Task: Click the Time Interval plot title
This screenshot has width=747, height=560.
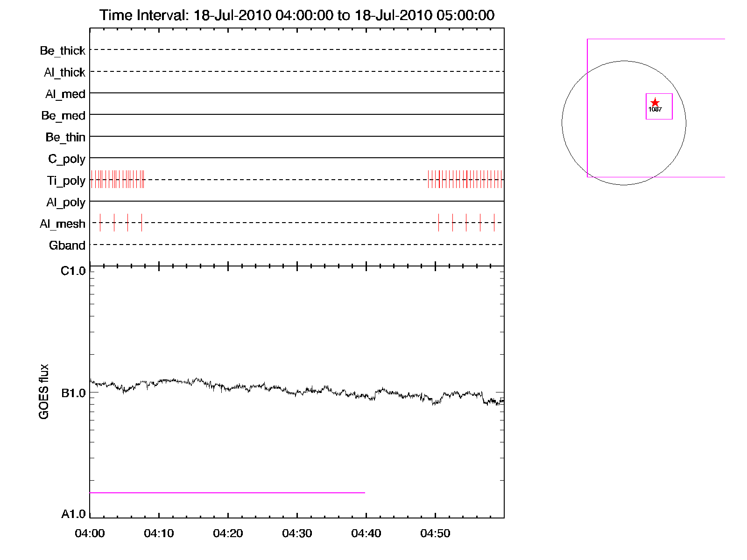Action: 297,15
